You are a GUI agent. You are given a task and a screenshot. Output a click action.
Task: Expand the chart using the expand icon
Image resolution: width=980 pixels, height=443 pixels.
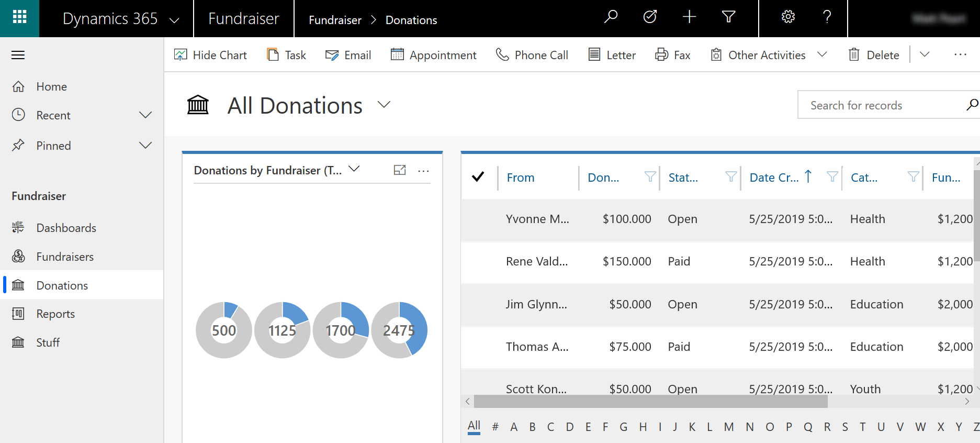pos(400,170)
